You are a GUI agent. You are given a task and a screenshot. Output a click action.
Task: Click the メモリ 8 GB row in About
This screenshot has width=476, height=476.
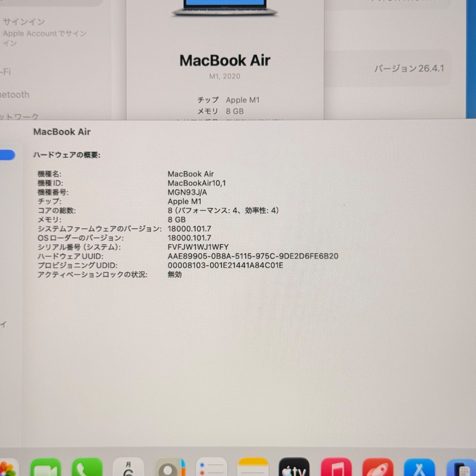220,111
